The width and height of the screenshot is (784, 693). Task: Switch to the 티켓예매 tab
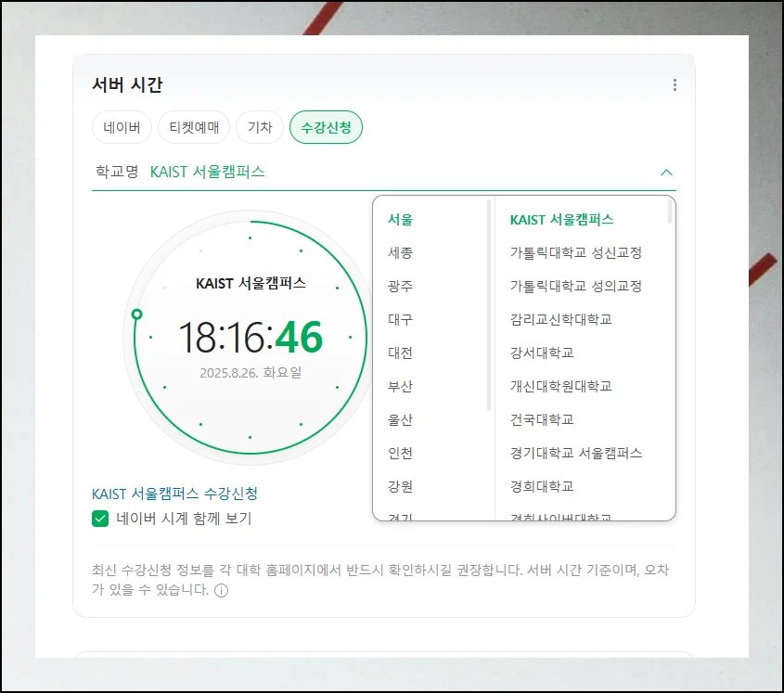[x=194, y=128]
